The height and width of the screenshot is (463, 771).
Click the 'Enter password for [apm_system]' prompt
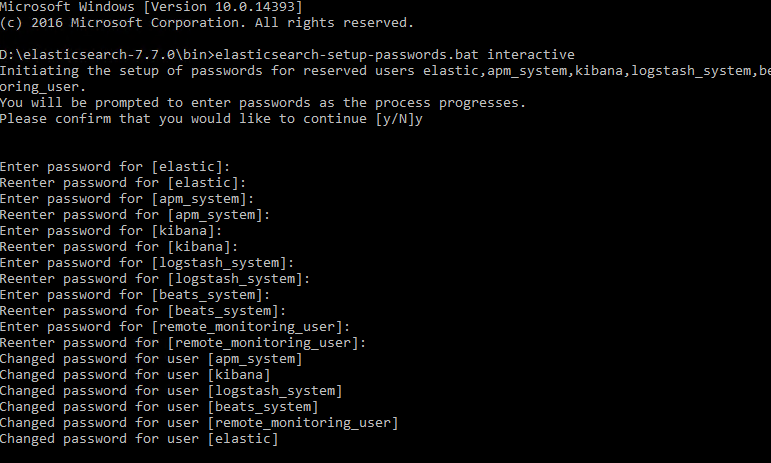[127, 199]
